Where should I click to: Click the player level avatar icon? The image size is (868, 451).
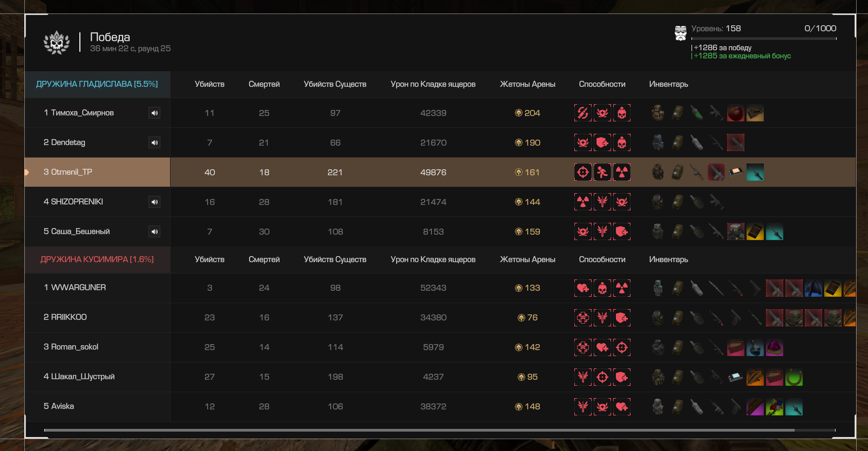coord(681,33)
